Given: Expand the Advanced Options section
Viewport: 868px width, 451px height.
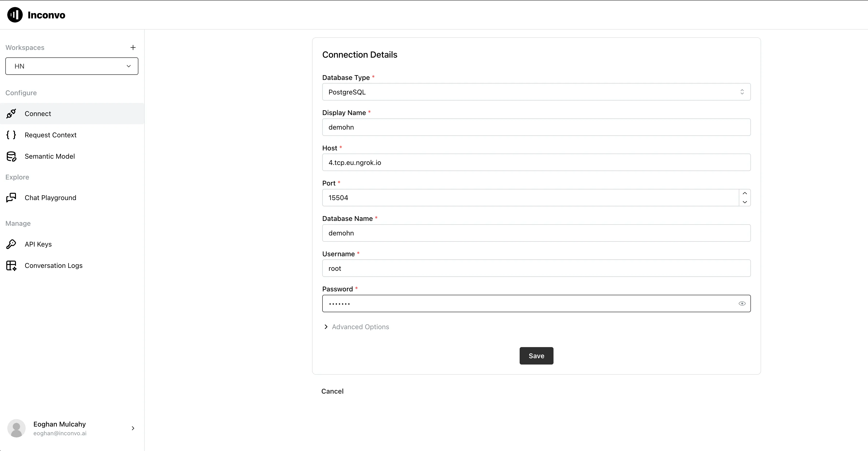Looking at the screenshot, I should click(356, 327).
